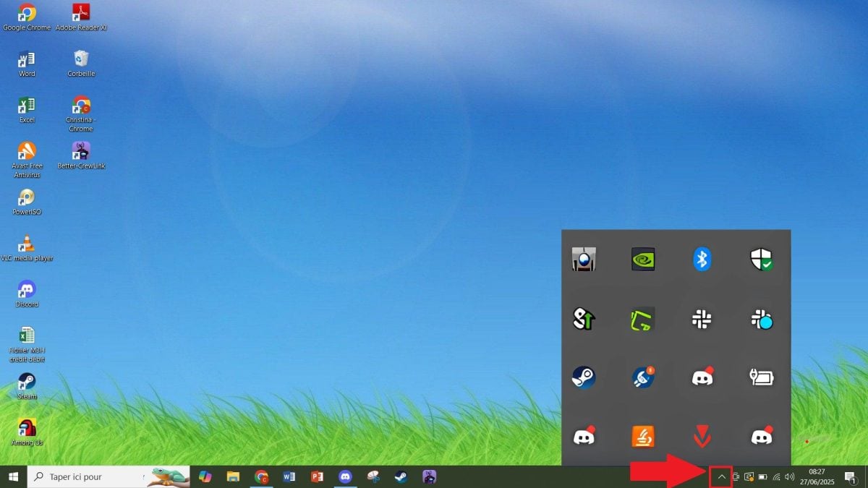Open Windows Security shield in tray overflow
This screenshot has width=868, height=488.
[x=761, y=259]
